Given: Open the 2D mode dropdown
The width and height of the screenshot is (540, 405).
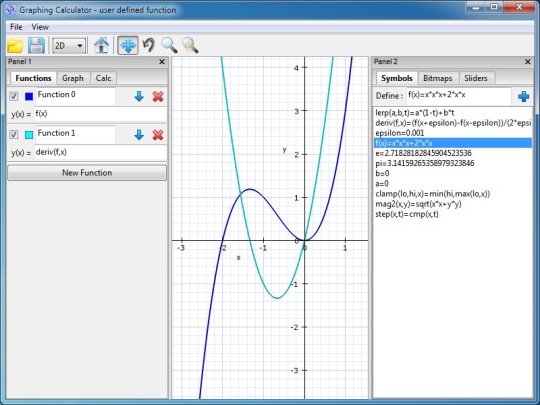Looking at the screenshot, I should [69, 45].
